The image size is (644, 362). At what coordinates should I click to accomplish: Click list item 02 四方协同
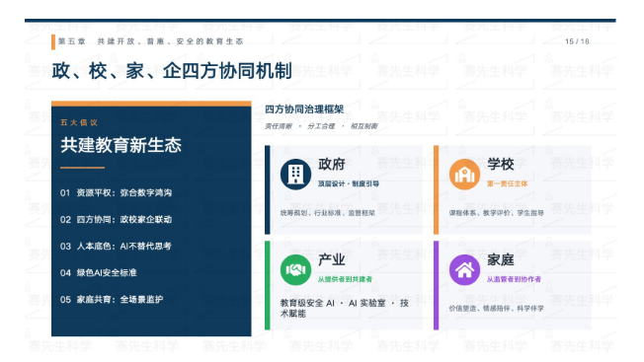tap(116, 219)
